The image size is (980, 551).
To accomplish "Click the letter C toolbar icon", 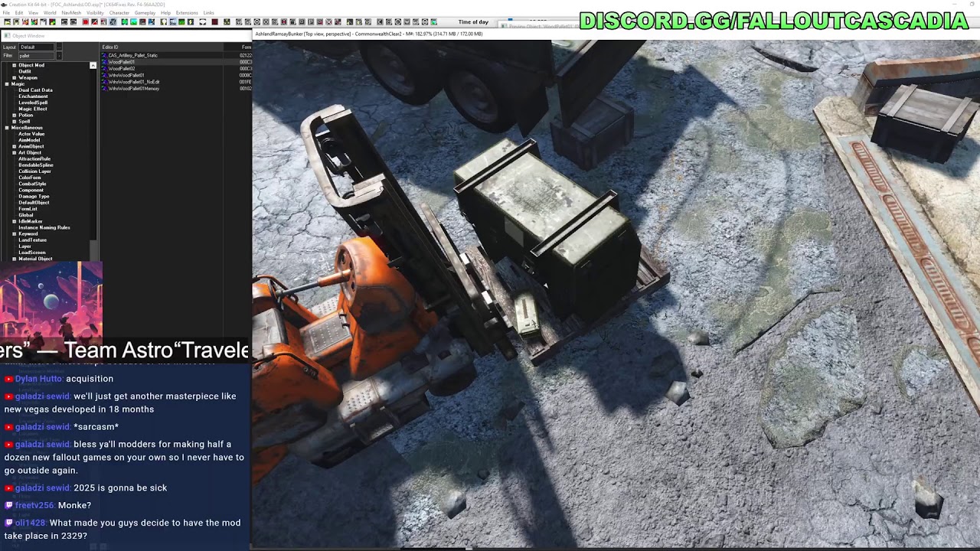I will (380, 21).
